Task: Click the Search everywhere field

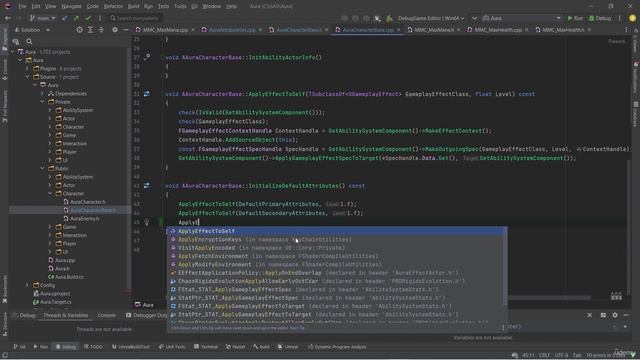Action: [136, 18]
